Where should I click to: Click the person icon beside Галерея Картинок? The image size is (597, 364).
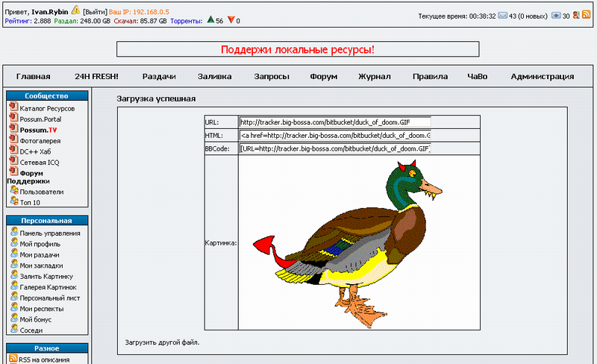14,285
